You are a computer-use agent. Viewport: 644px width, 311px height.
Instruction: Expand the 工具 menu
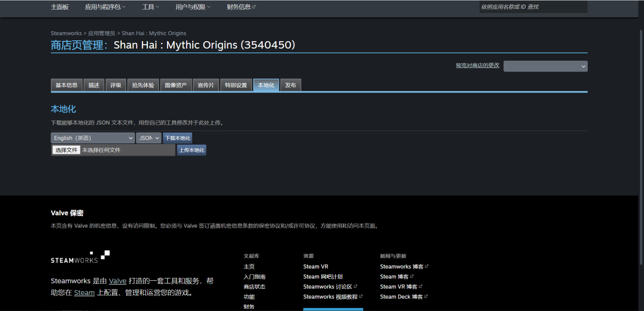tap(150, 7)
